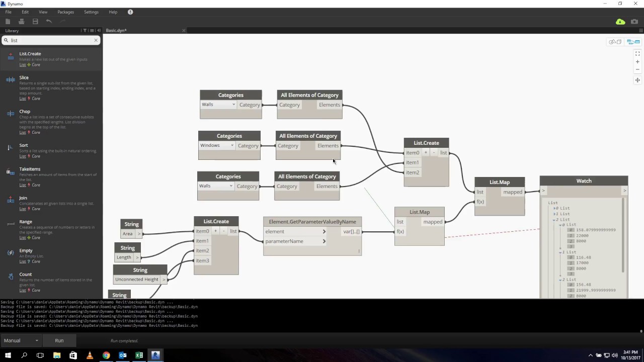Image resolution: width=644 pixels, height=362 pixels.
Task: Click the Run button
Action: pos(59,340)
